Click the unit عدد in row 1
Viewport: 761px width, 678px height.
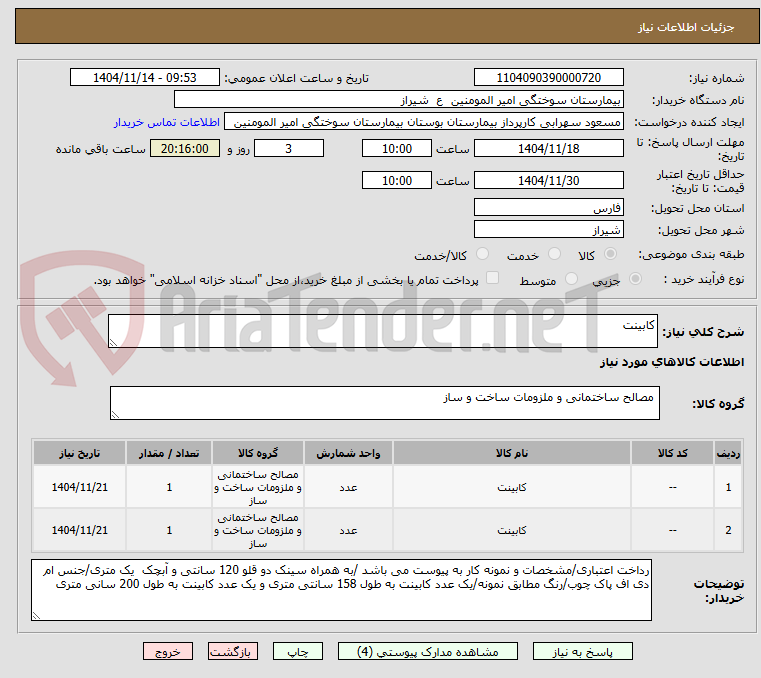click(x=348, y=487)
